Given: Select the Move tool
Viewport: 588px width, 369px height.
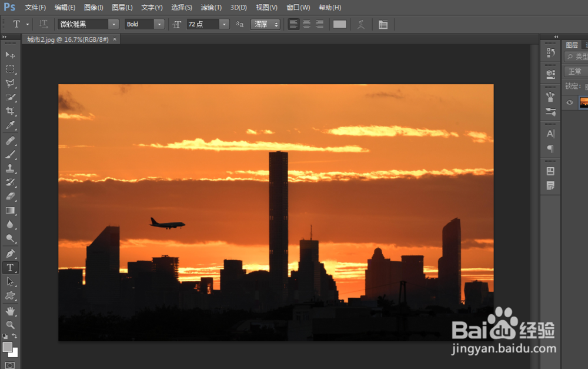Looking at the screenshot, I should [10, 55].
